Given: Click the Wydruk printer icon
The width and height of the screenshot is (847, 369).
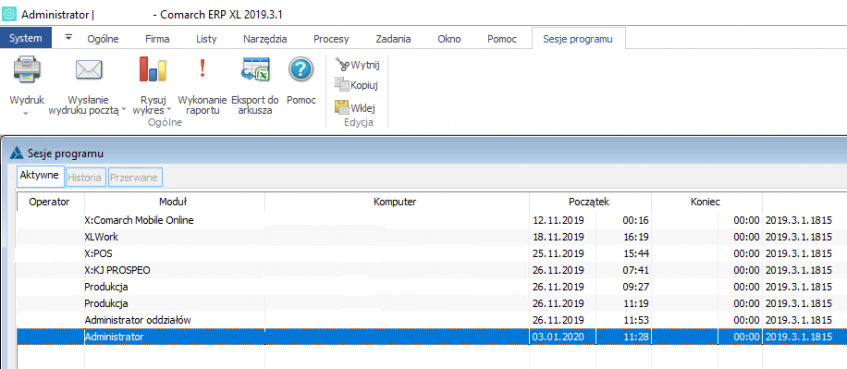Looking at the screenshot, I should point(27,69).
